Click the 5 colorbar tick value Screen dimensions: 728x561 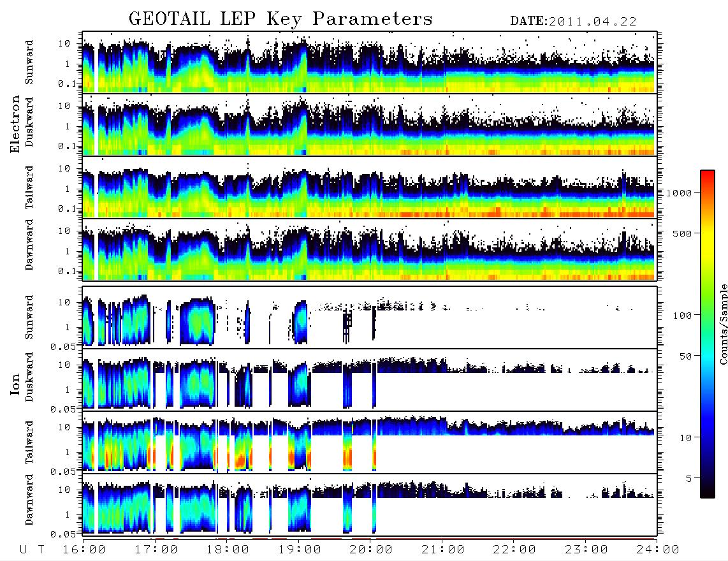(x=688, y=478)
